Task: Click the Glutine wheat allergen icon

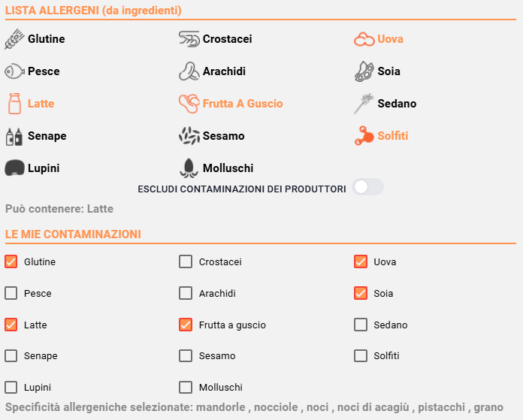Action: pos(14,39)
